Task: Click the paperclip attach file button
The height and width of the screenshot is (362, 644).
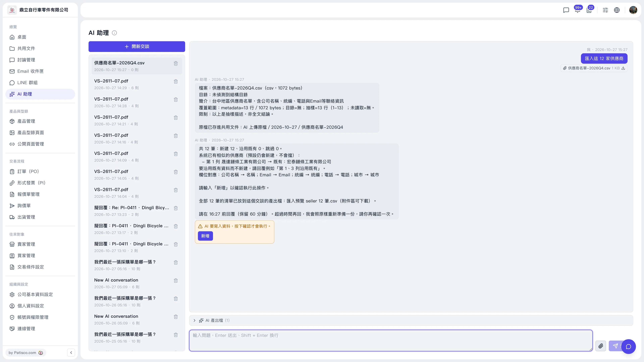Action: point(601,346)
